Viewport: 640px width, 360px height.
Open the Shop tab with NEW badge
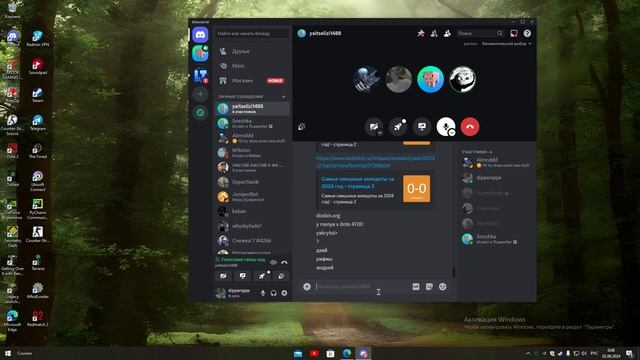[x=252, y=81]
